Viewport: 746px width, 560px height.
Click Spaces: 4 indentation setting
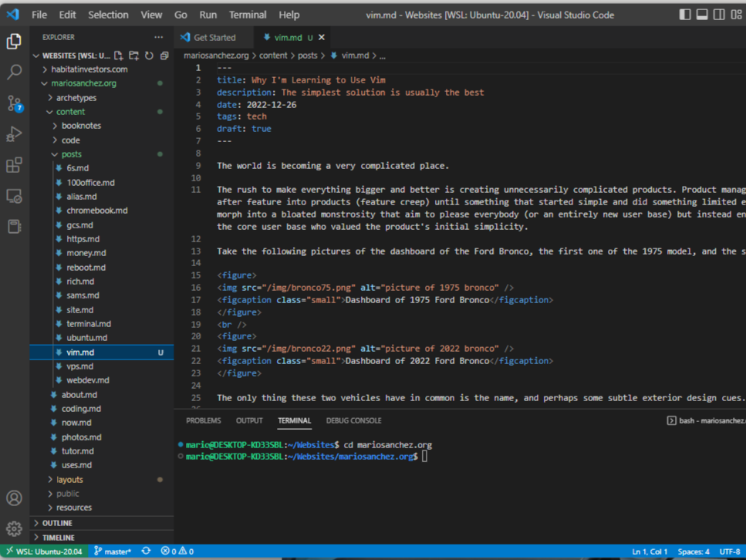[694, 552]
